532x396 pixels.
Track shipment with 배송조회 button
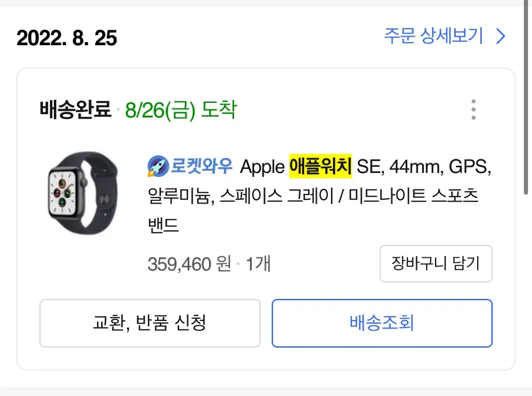(x=382, y=323)
